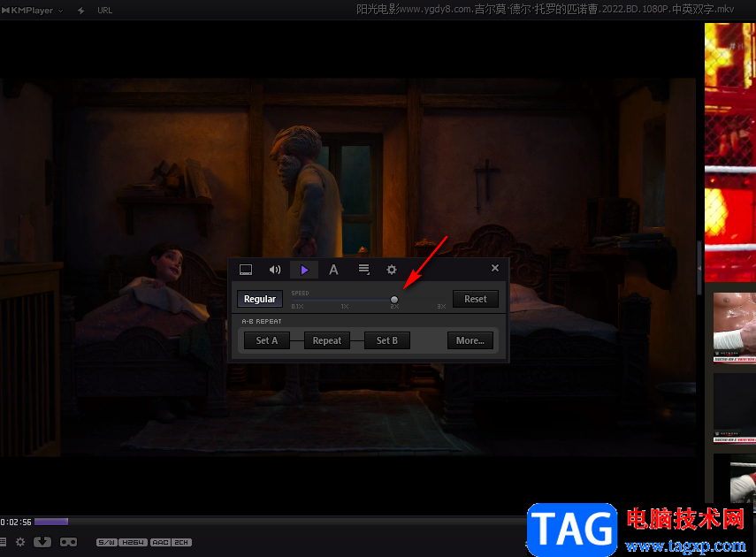Click the Regular speed button
Image resolution: width=756 pixels, height=557 pixels.
coord(260,299)
